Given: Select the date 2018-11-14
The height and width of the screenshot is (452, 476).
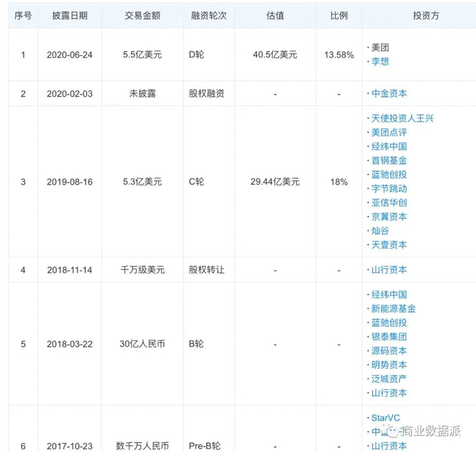Looking at the screenshot, I should [x=69, y=270].
